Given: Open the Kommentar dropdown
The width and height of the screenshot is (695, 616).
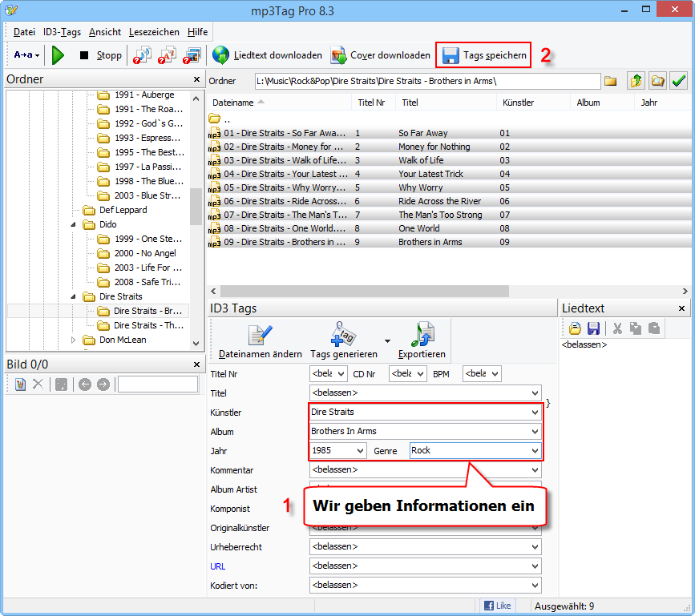Looking at the screenshot, I should [x=535, y=470].
